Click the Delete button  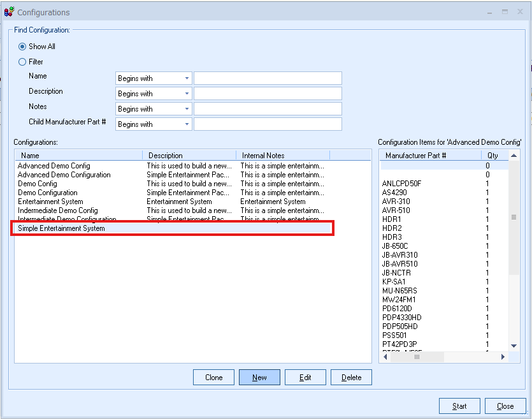click(351, 378)
